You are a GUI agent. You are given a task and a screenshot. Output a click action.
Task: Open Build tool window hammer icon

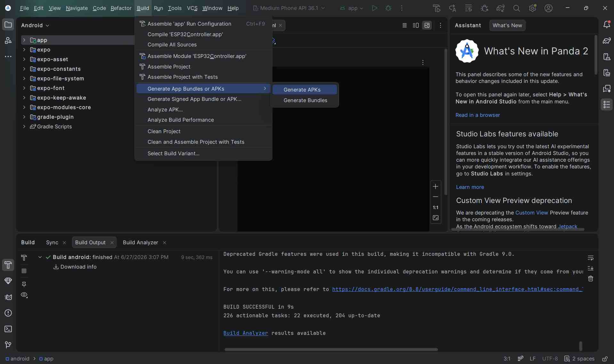tap(8, 265)
